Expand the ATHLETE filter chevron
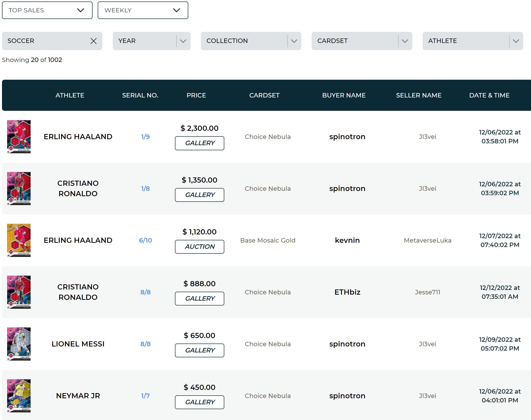The height and width of the screenshot is (420, 531). pos(516,41)
